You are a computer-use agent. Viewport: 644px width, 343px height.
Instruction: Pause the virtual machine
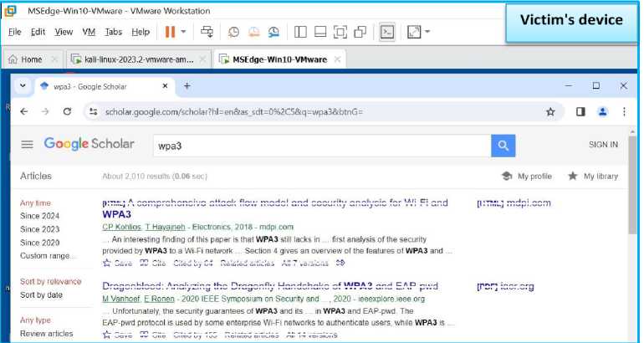pyautogui.click(x=170, y=32)
